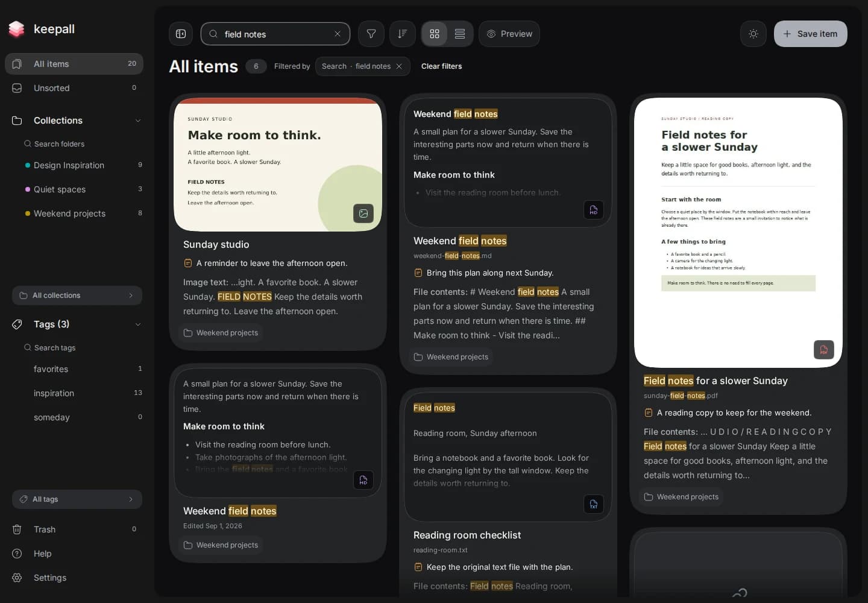Open the Reading room checklist title
Image resolution: width=868 pixels, height=603 pixels.
pyautogui.click(x=467, y=535)
